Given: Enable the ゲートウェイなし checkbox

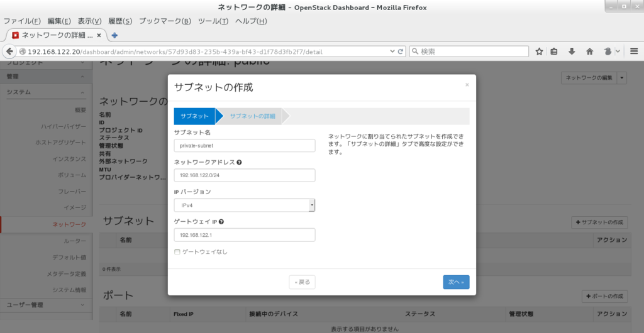Looking at the screenshot, I should pos(177,252).
